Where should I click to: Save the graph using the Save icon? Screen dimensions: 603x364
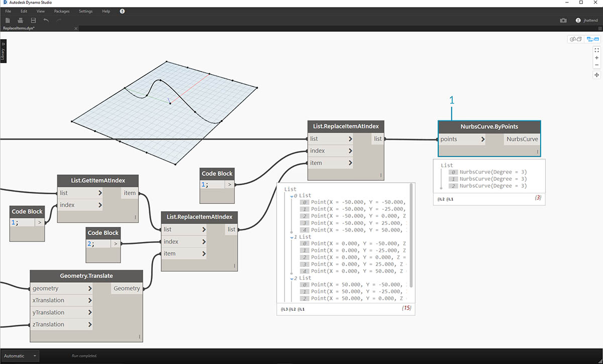[x=33, y=20]
